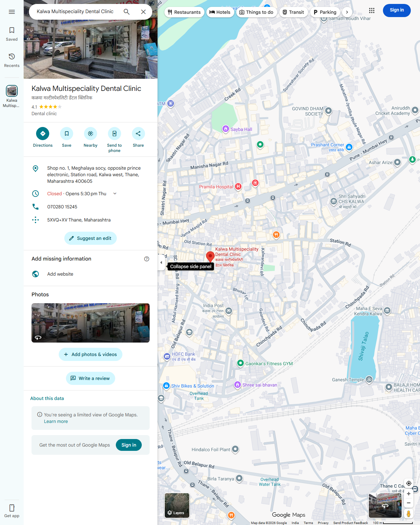The height and width of the screenshot is (525, 420).
Task: Expand opening hours dropdown
Action: (115, 194)
